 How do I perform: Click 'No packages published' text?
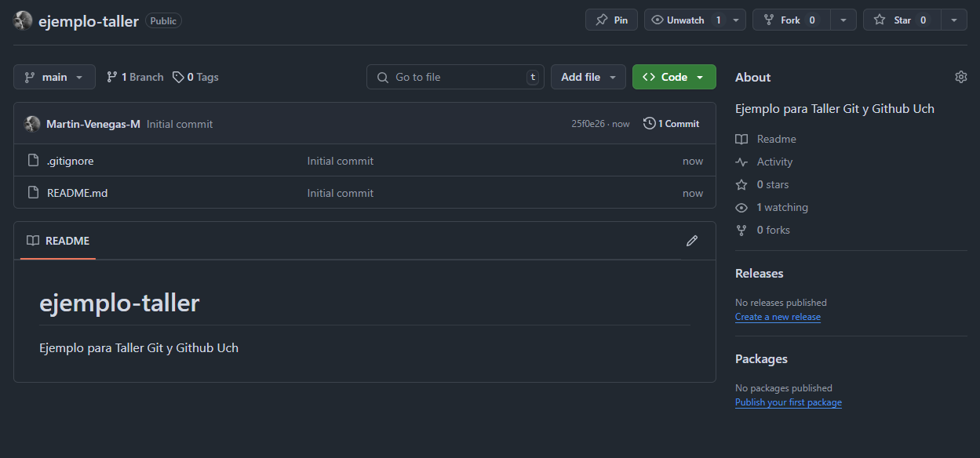click(784, 388)
